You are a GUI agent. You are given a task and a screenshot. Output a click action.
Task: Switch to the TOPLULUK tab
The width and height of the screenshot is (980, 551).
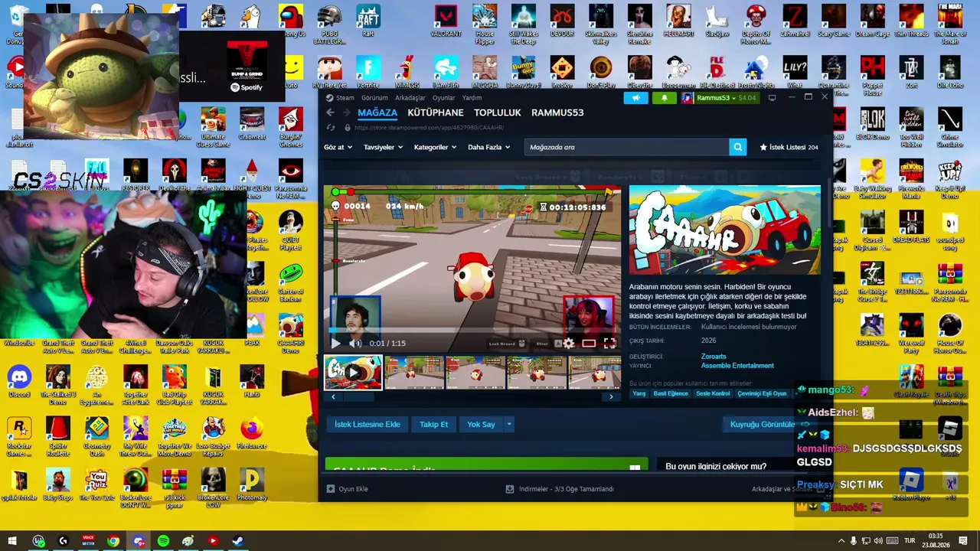[x=497, y=112]
